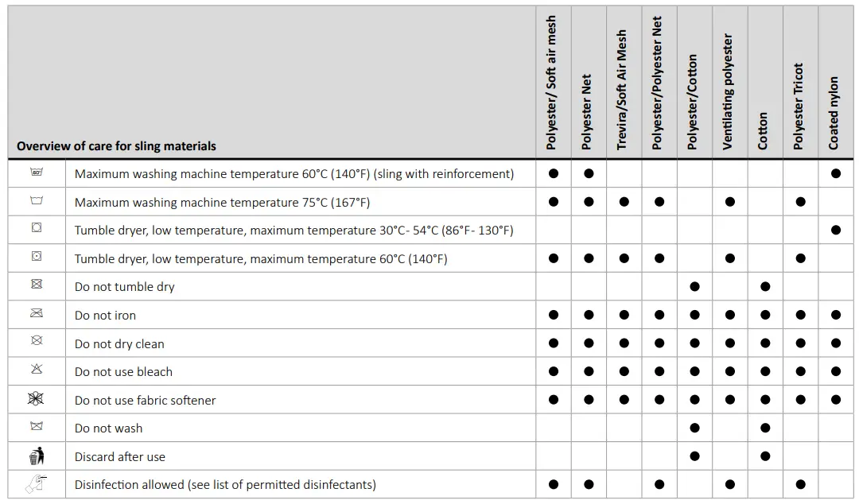Select the do not bleach triangle symbol

37,370
